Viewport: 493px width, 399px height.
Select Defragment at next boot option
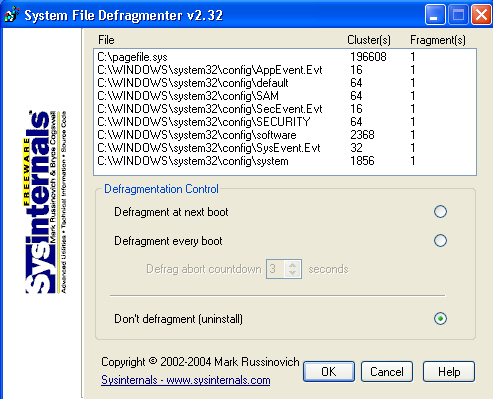[x=440, y=212]
